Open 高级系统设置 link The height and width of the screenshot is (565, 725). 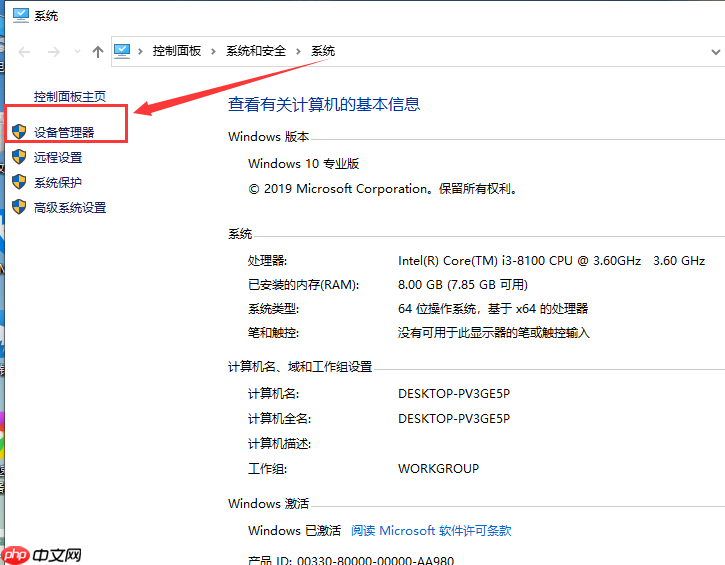tap(70, 207)
